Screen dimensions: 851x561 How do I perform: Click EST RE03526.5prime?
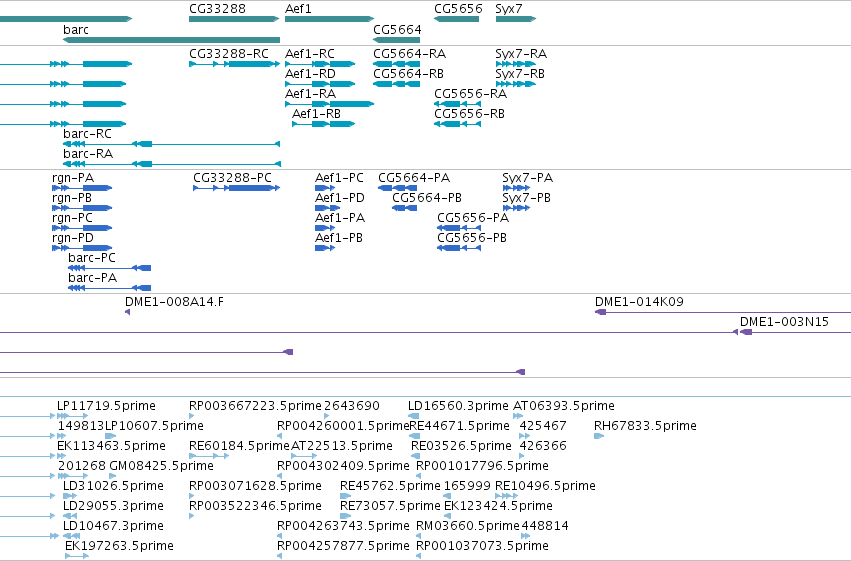coord(416,456)
